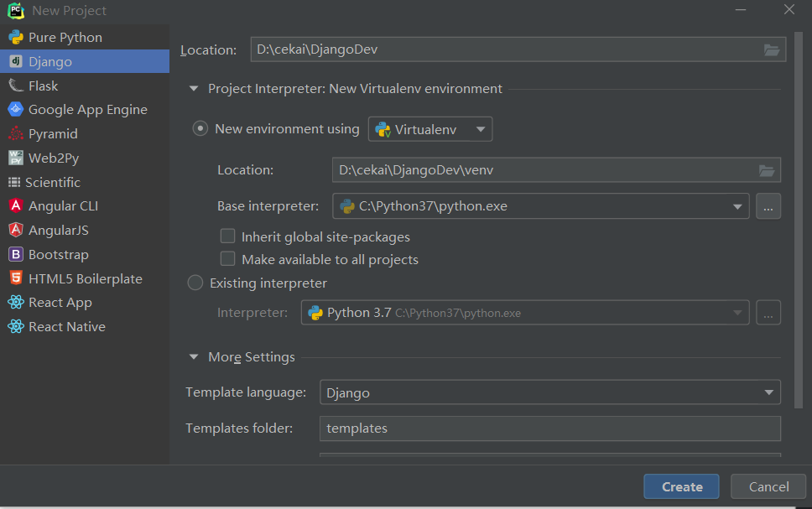The height and width of the screenshot is (509, 812).
Task: Collapse the More Settings section
Action: (195, 357)
